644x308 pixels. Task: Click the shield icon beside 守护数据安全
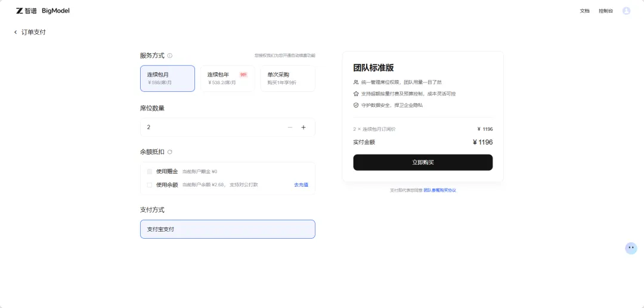click(356, 105)
